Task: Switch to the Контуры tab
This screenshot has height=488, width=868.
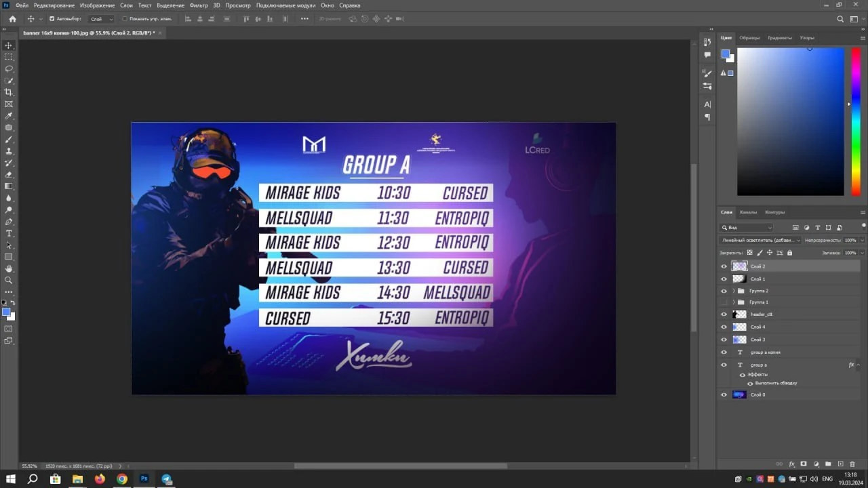Action: pyautogui.click(x=774, y=212)
